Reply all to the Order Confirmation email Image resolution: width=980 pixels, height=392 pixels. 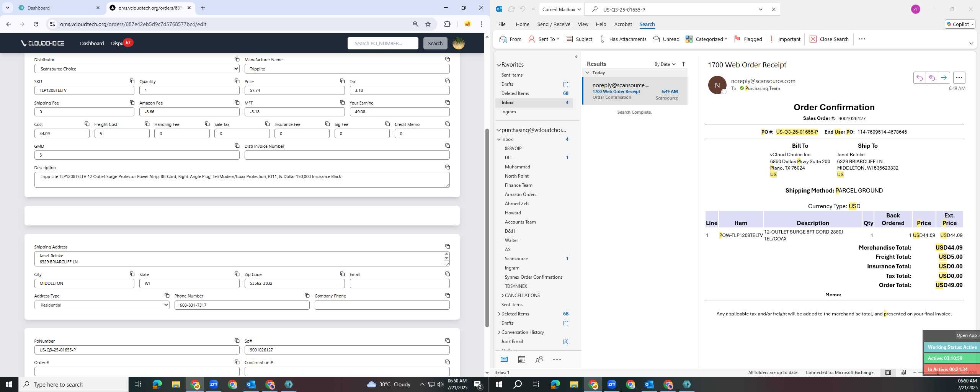click(932, 78)
